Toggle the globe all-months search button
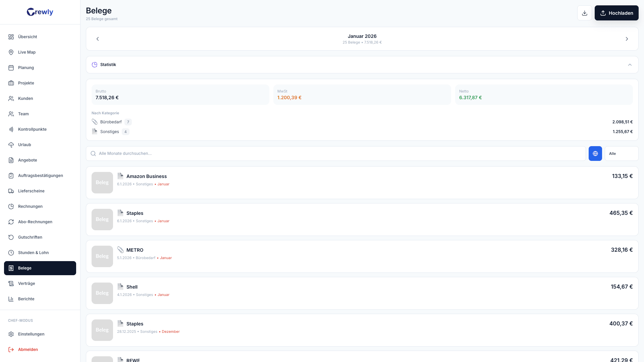 (x=595, y=154)
